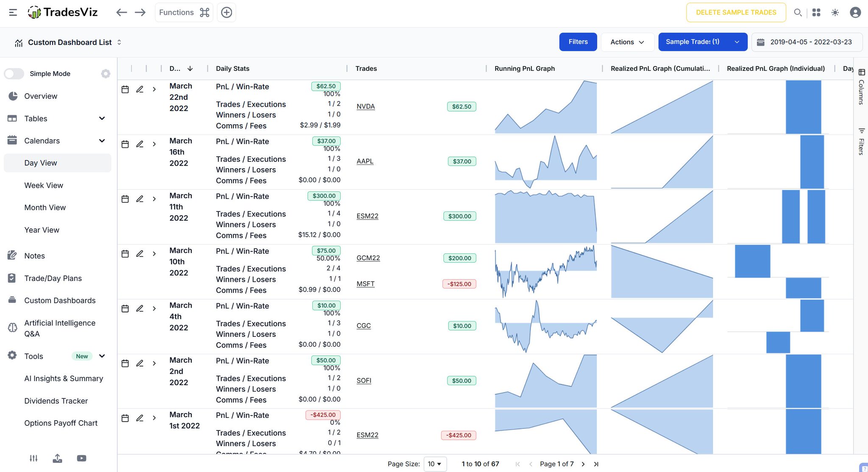Screen dimensions: 868x472
Task: Click the blue Filters button
Action: click(578, 42)
